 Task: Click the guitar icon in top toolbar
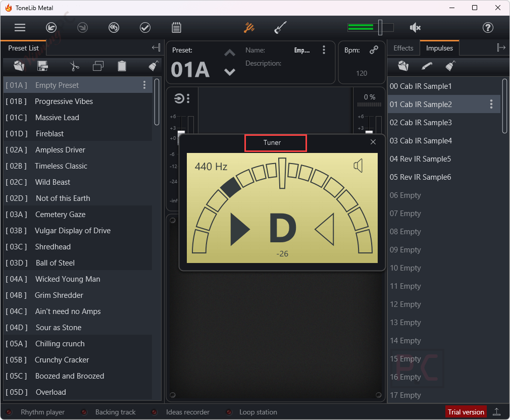pyautogui.click(x=280, y=28)
